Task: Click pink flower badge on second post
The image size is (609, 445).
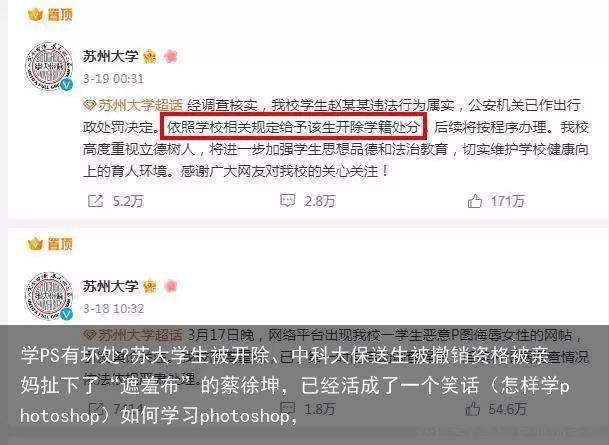Action: (171, 287)
